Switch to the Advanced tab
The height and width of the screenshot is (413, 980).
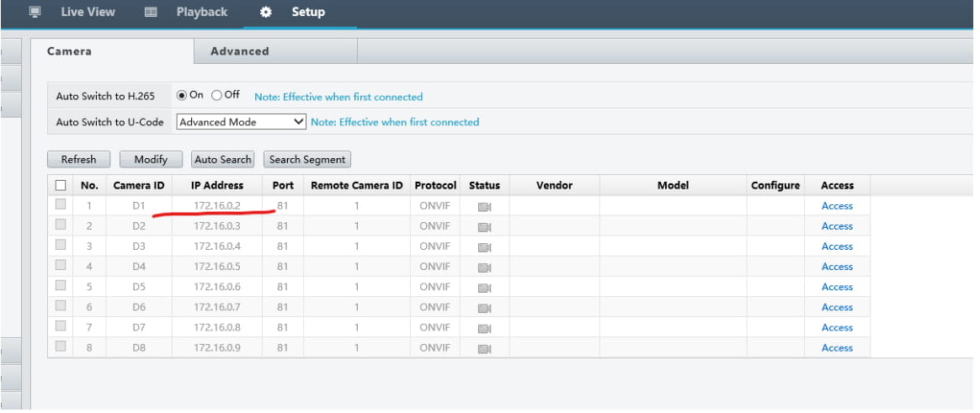click(240, 51)
